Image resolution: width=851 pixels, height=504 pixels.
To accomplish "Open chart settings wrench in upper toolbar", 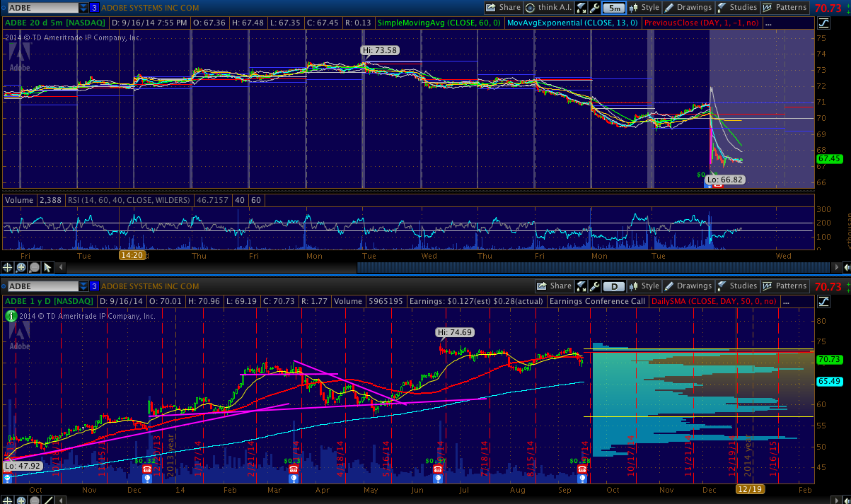I will 595,8.
